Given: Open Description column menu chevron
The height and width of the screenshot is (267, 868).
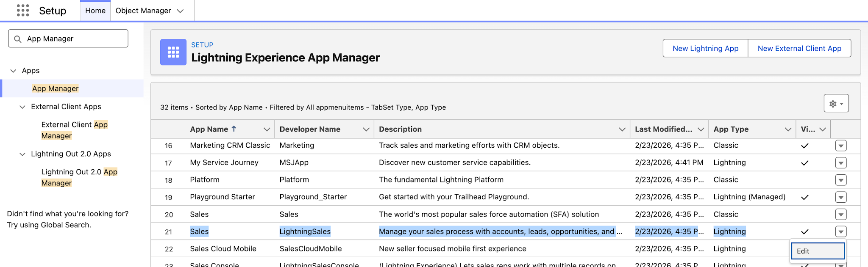Looking at the screenshot, I should [x=622, y=129].
